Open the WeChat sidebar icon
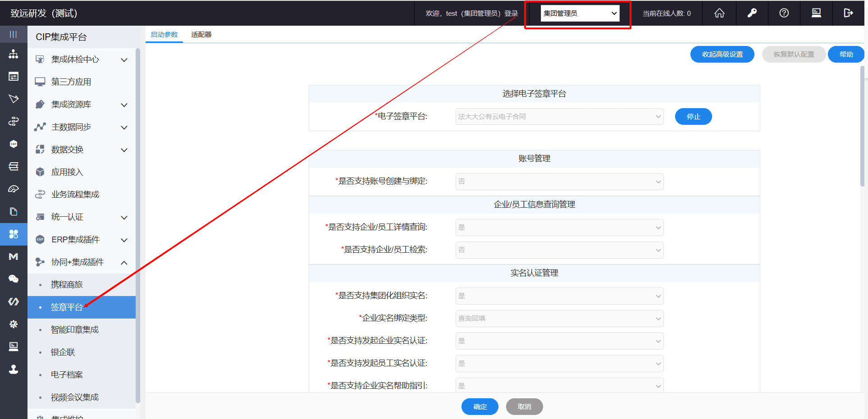868x419 pixels. coord(14,279)
